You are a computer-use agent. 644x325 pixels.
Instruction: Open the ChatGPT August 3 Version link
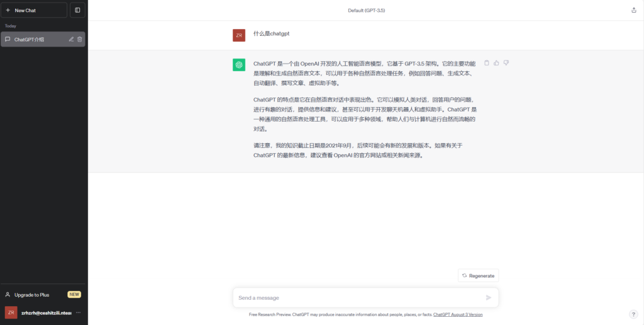point(458,314)
